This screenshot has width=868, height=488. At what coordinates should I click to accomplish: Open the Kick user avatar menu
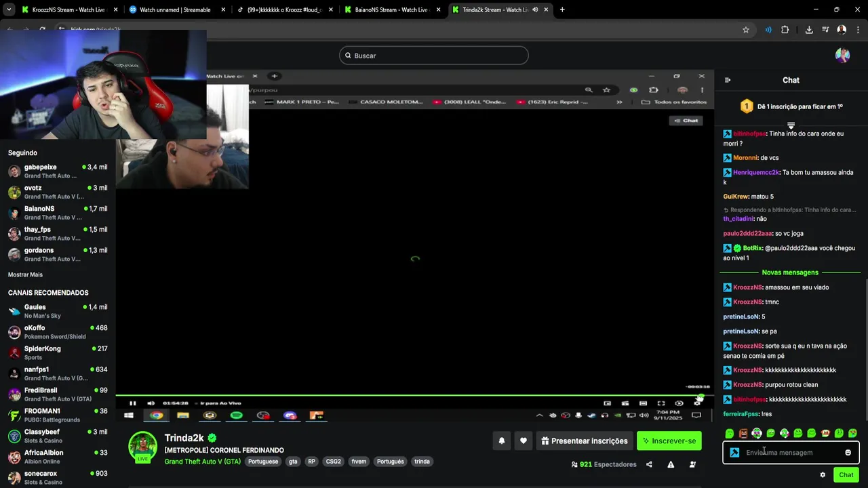842,56
